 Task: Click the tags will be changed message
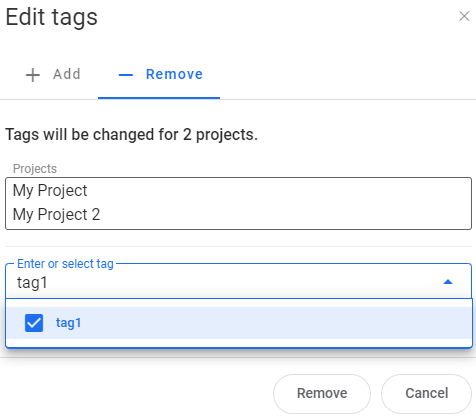[132, 135]
